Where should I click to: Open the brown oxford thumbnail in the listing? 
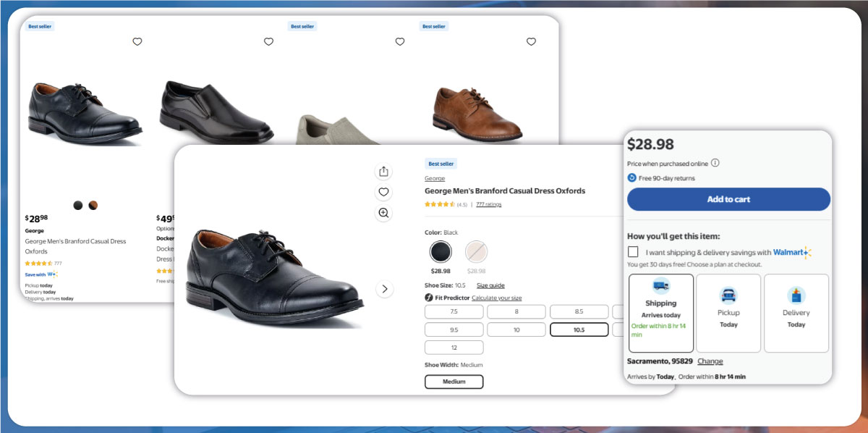(477, 114)
